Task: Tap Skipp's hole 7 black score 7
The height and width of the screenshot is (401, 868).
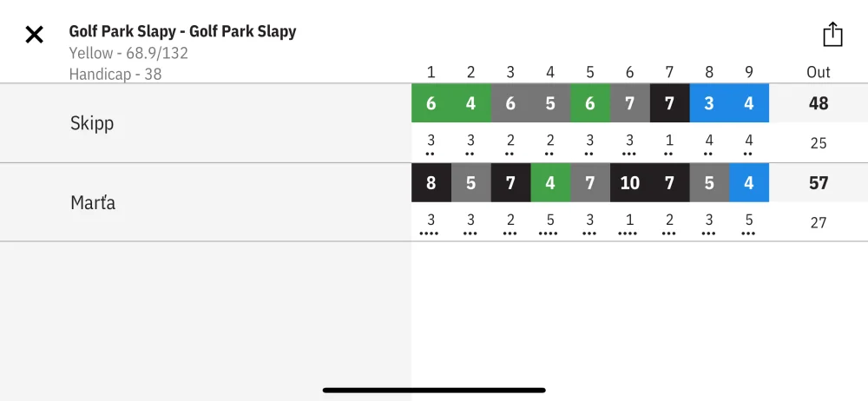Action: (x=670, y=103)
